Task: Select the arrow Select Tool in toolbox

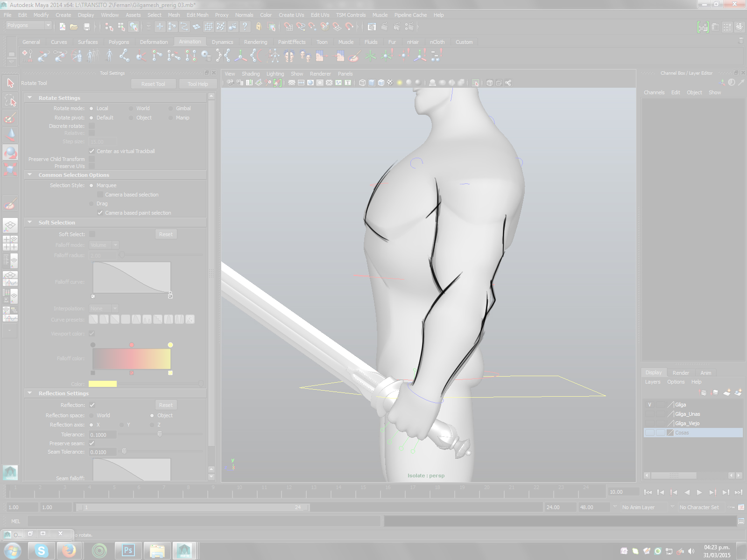Action: coord(10,83)
